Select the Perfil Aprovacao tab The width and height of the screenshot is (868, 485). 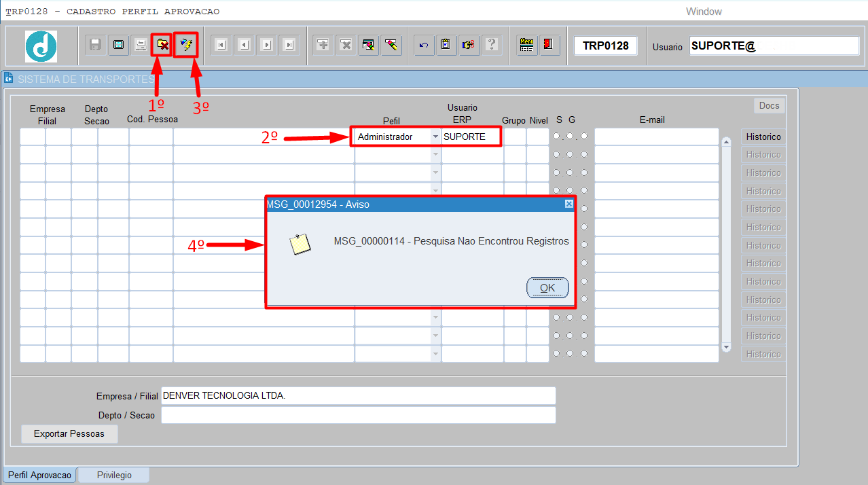click(39, 475)
